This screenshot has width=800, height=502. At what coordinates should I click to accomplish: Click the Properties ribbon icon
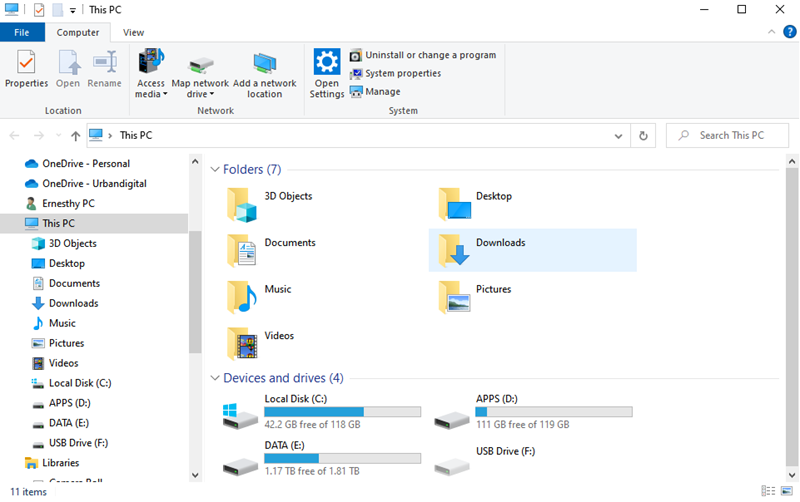pyautogui.click(x=26, y=66)
